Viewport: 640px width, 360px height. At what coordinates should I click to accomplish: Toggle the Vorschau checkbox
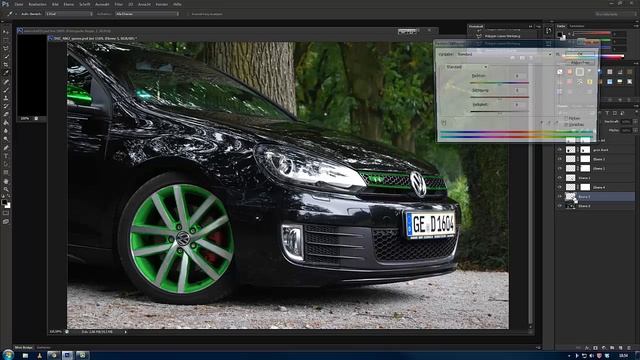tap(567, 124)
